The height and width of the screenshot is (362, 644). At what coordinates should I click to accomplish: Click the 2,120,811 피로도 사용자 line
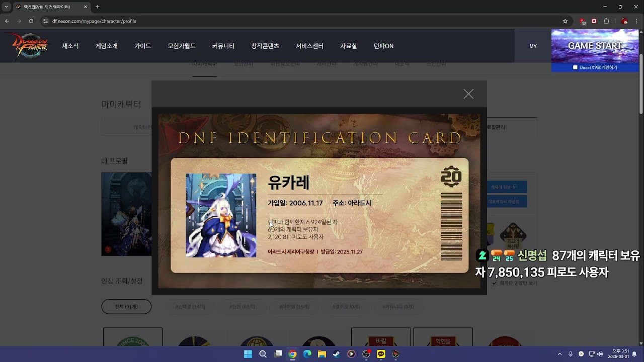click(x=296, y=237)
